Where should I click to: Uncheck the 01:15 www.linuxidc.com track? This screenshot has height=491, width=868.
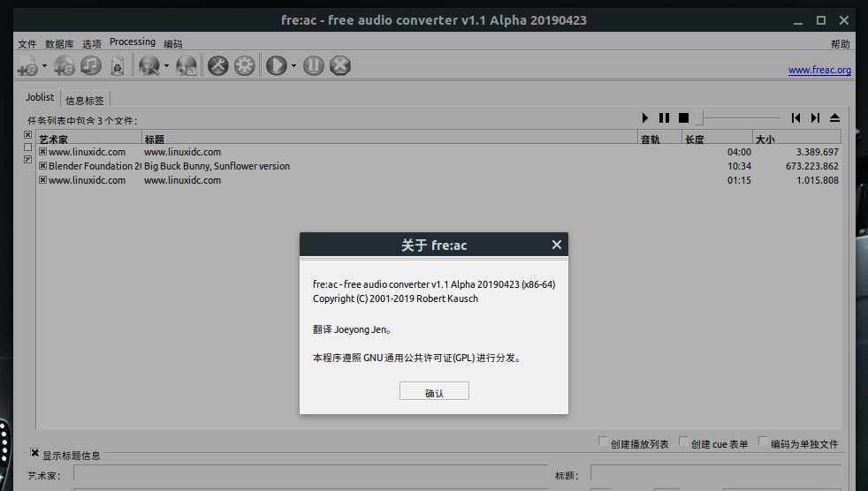tap(42, 179)
